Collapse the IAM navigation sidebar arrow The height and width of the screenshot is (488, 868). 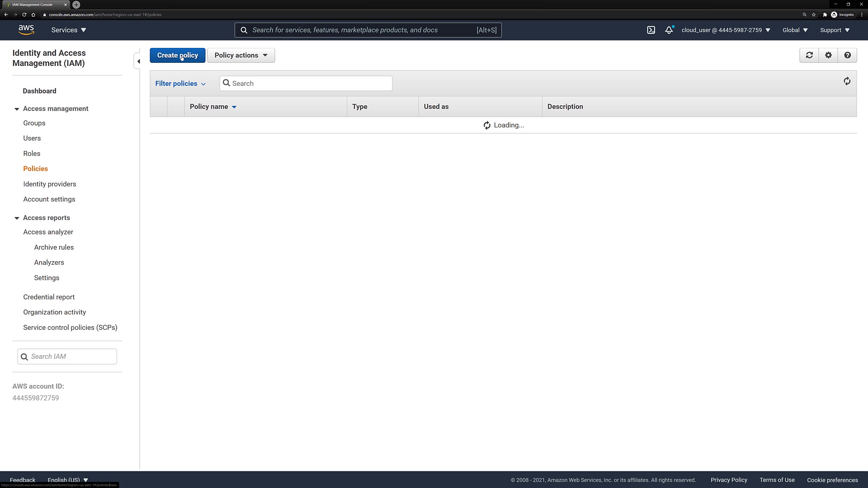[x=138, y=61]
